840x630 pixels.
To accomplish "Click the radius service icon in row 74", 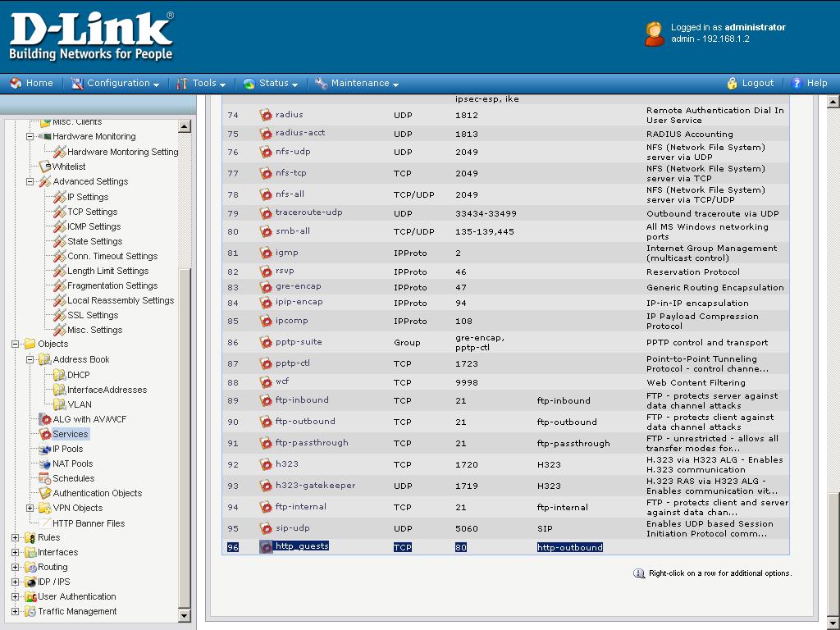I will click(266, 116).
